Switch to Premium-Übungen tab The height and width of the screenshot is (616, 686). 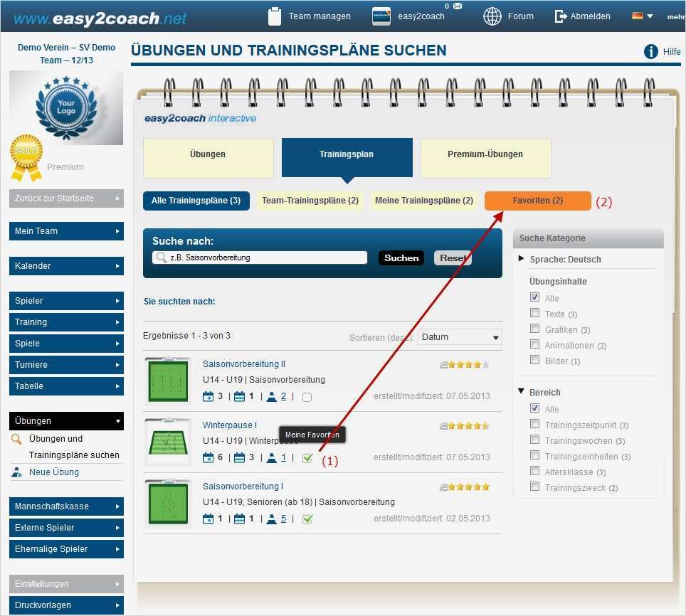point(485,158)
